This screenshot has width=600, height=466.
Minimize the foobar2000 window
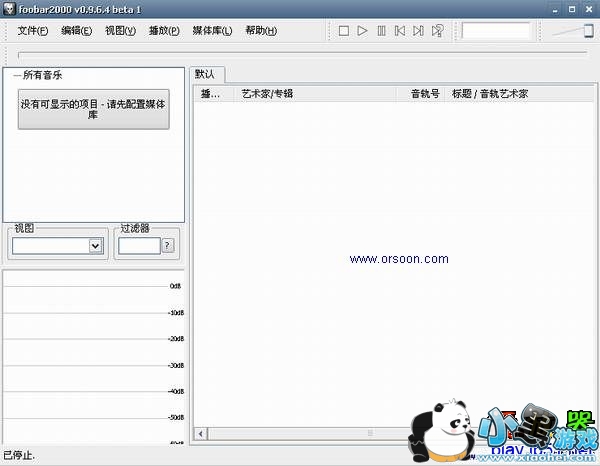coord(555,9)
